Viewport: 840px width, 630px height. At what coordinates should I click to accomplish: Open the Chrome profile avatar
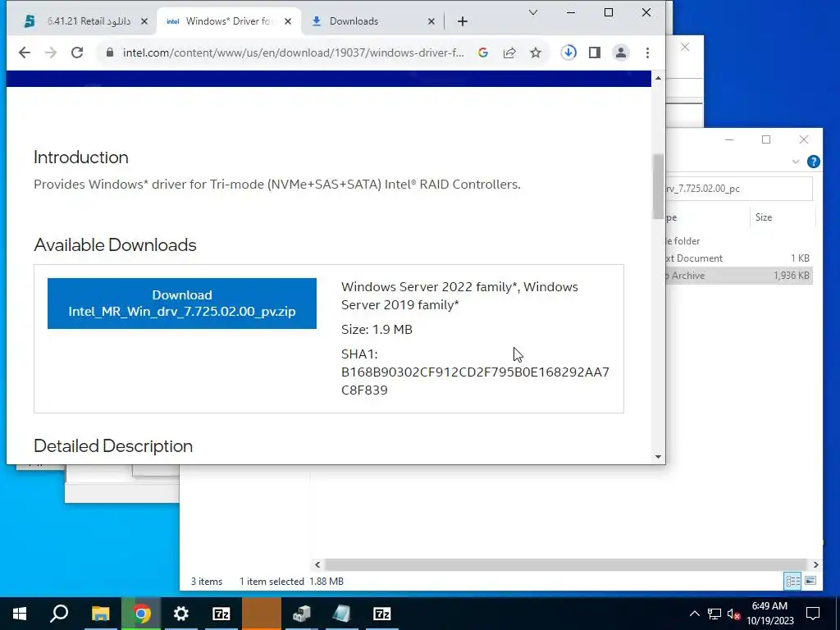coord(620,52)
